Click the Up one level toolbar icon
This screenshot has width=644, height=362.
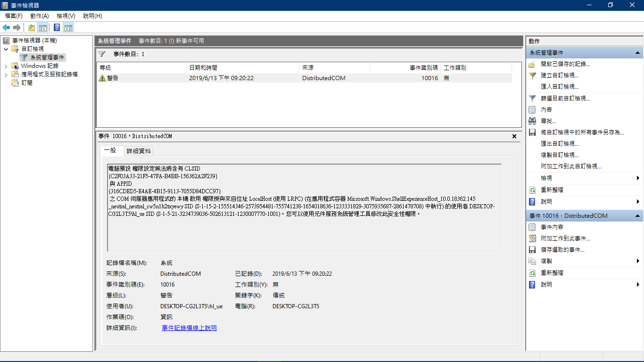click(32, 27)
